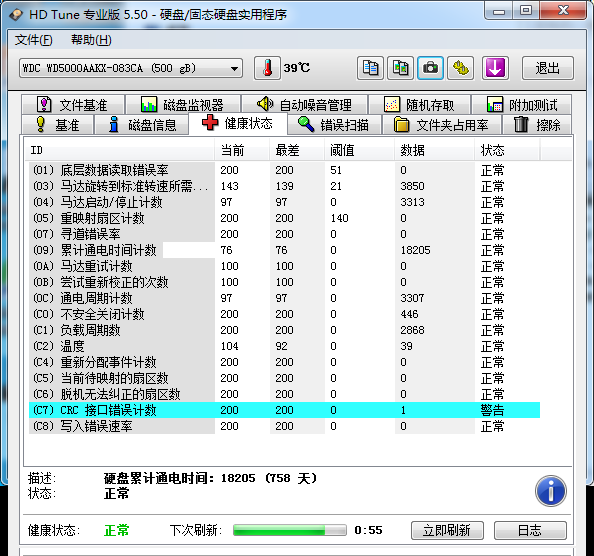Click the 当前 column header
The height and width of the screenshot is (556, 594).
242,150
